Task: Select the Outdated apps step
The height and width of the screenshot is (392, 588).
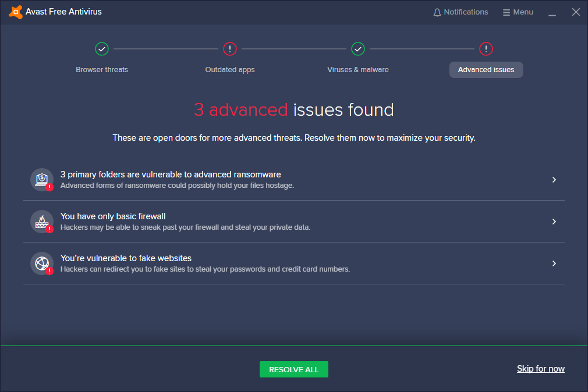Action: tap(230, 70)
